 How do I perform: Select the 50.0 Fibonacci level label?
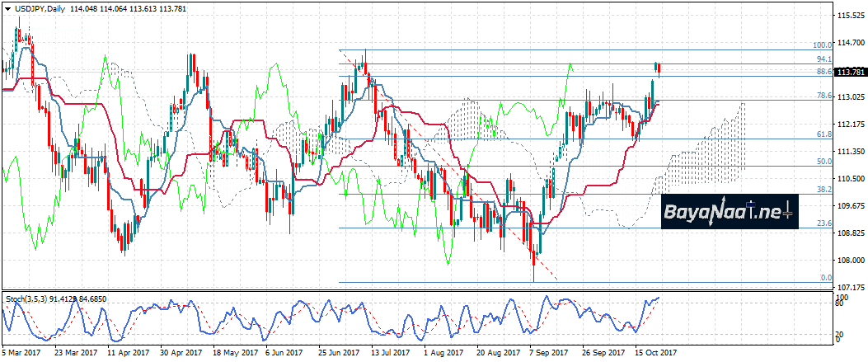[823, 162]
